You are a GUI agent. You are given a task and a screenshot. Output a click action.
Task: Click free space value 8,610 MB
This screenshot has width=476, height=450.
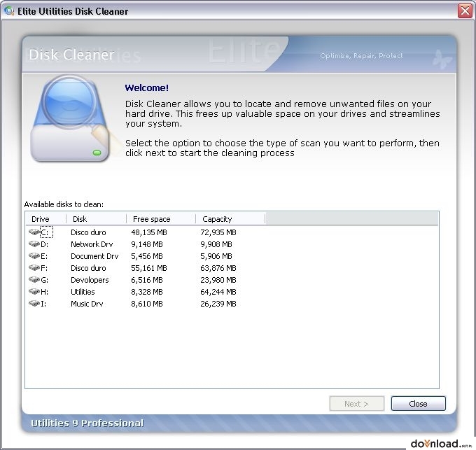click(x=147, y=304)
